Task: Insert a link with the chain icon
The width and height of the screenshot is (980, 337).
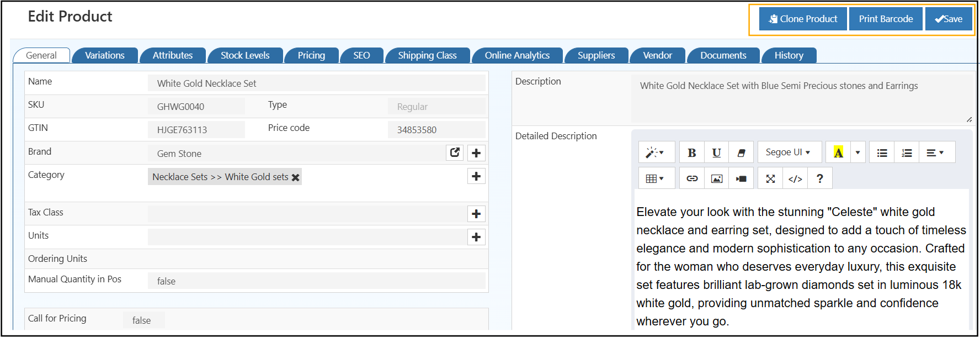Action: pos(692,178)
